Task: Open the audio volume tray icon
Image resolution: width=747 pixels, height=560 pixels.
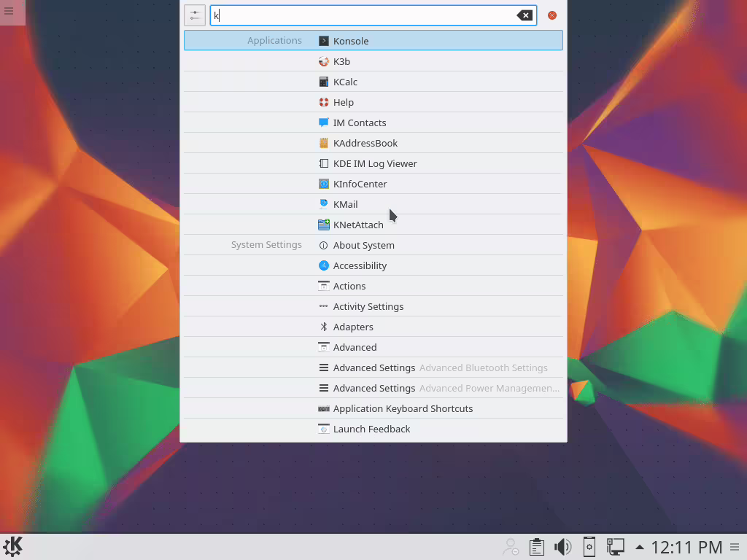Action: [x=562, y=547]
